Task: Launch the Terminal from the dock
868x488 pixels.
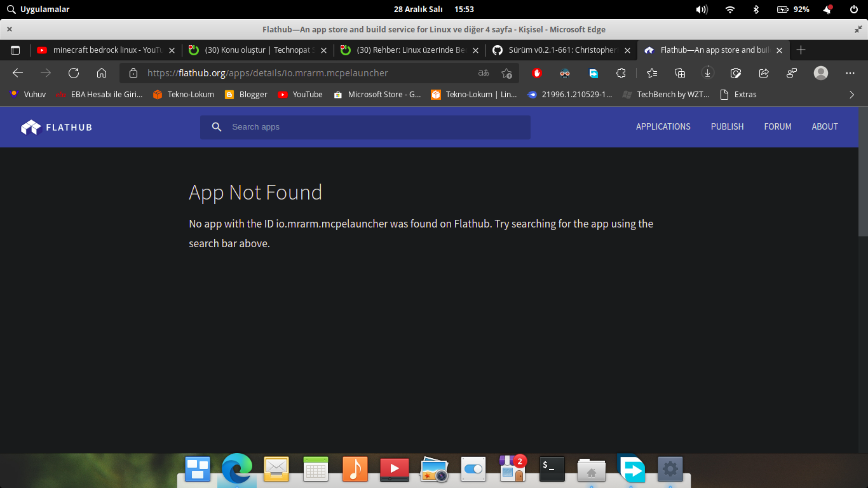Action: 552,470
